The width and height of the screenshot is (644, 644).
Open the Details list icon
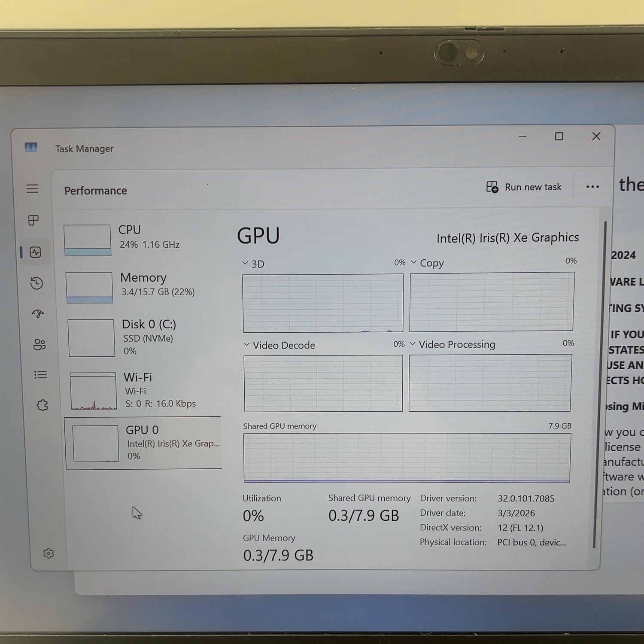(41, 375)
